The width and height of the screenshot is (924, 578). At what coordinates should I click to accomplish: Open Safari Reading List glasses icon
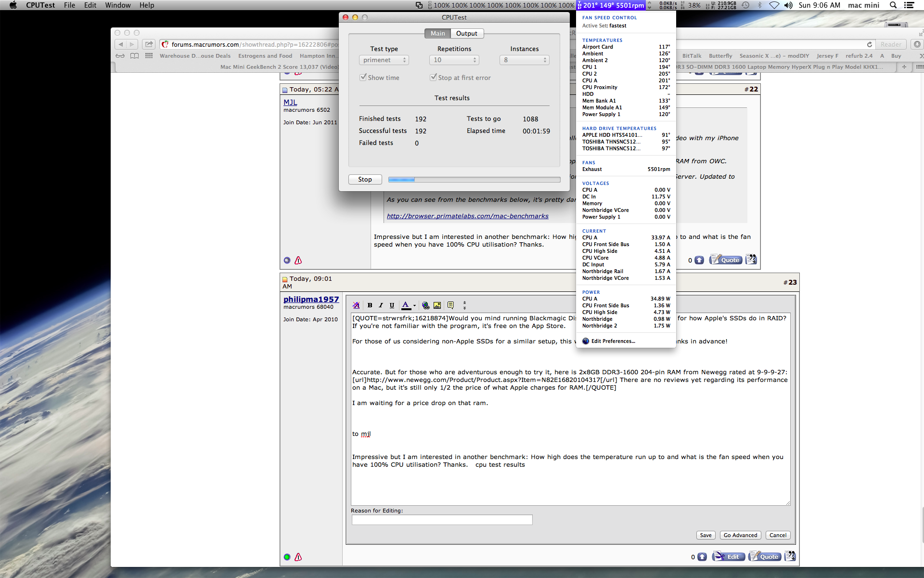click(x=120, y=56)
